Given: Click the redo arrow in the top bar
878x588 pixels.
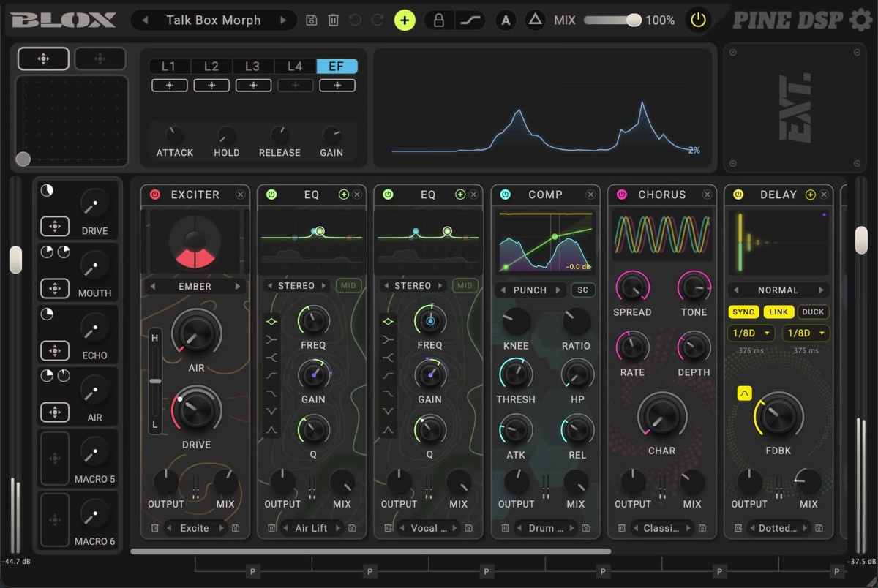Looking at the screenshot, I should (378, 20).
